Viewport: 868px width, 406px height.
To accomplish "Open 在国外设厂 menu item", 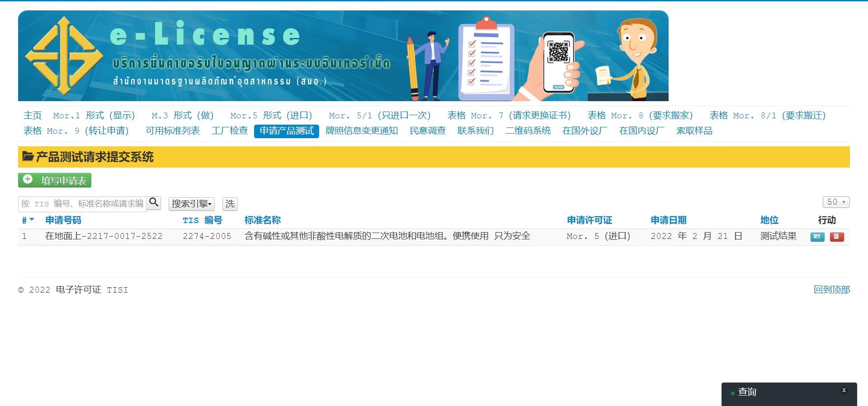I will click(585, 131).
